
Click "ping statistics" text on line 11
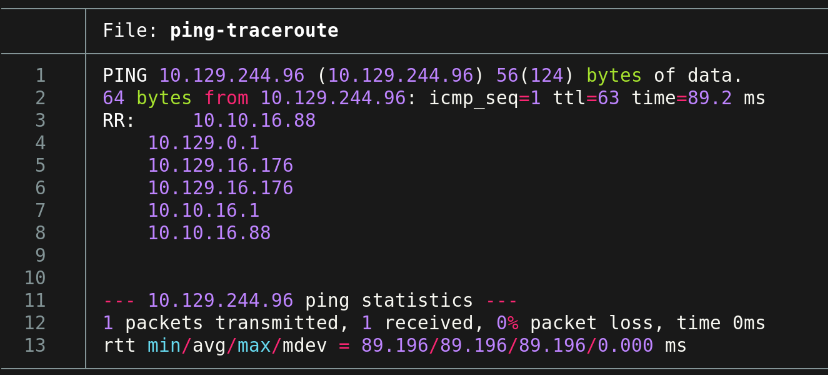pos(389,301)
